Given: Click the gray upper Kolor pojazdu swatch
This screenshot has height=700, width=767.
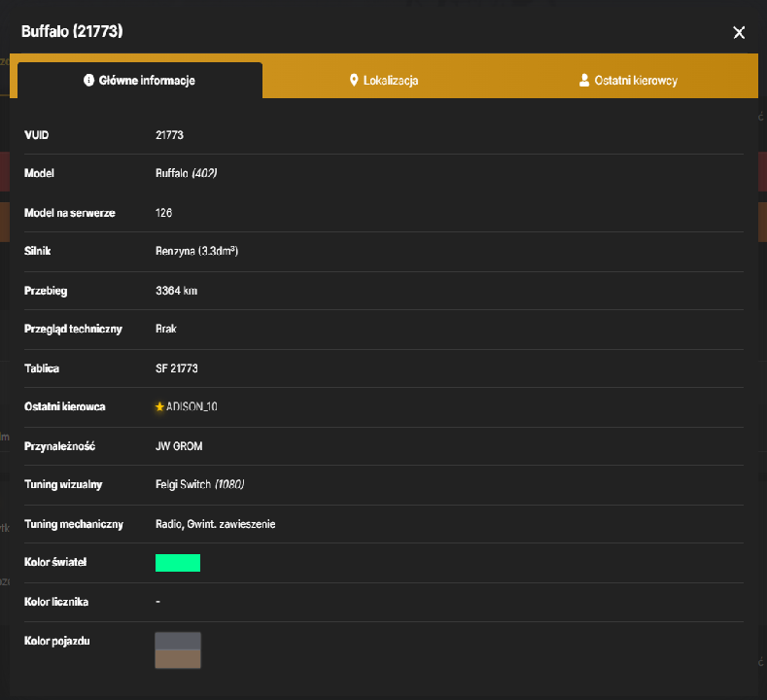Looking at the screenshot, I should [178, 641].
